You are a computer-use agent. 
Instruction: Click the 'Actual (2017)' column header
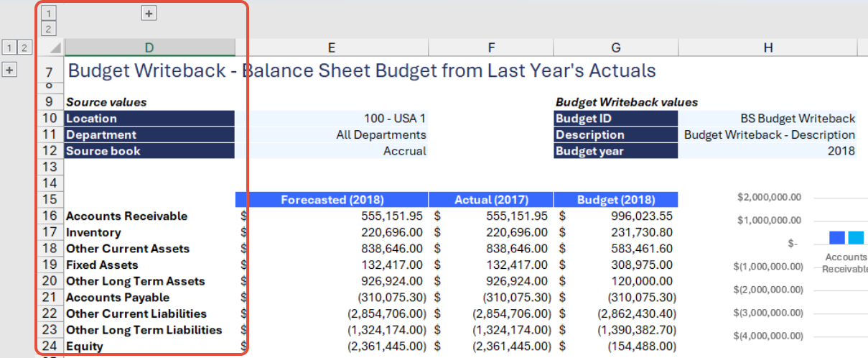click(x=491, y=200)
